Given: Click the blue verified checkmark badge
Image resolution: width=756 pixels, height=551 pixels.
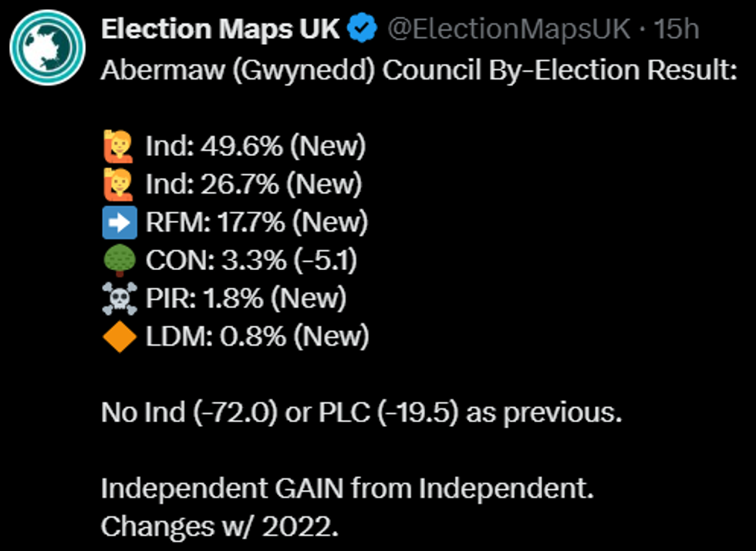Looking at the screenshot, I should 362,29.
